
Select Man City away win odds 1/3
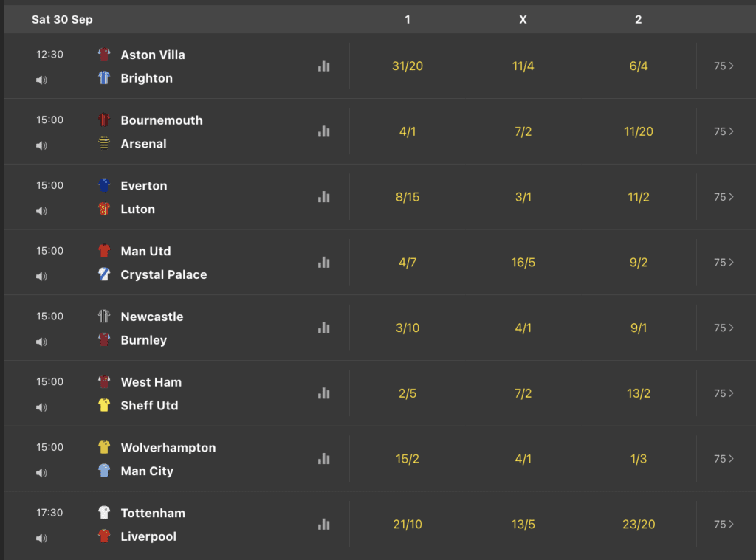tap(639, 459)
